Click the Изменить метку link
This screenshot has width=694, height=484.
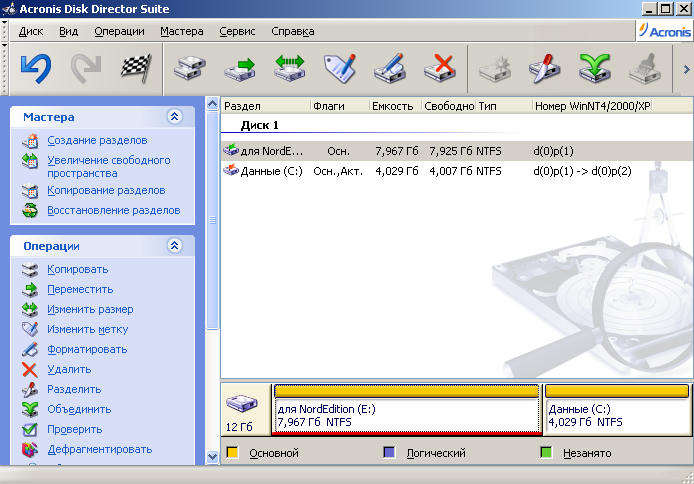pyautogui.click(x=88, y=330)
